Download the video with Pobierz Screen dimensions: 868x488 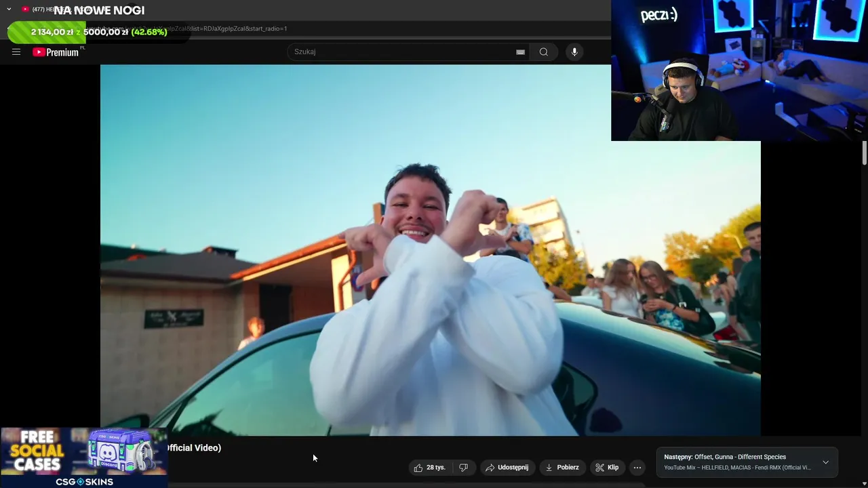[x=562, y=467]
